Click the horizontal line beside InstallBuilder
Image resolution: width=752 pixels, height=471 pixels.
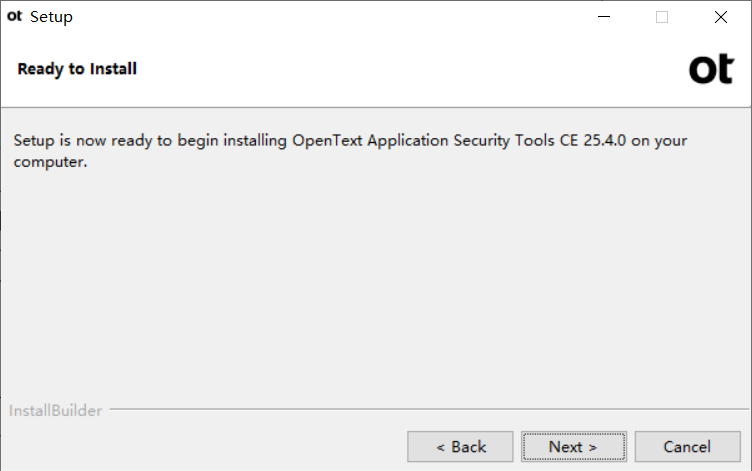pyautogui.click(x=429, y=409)
